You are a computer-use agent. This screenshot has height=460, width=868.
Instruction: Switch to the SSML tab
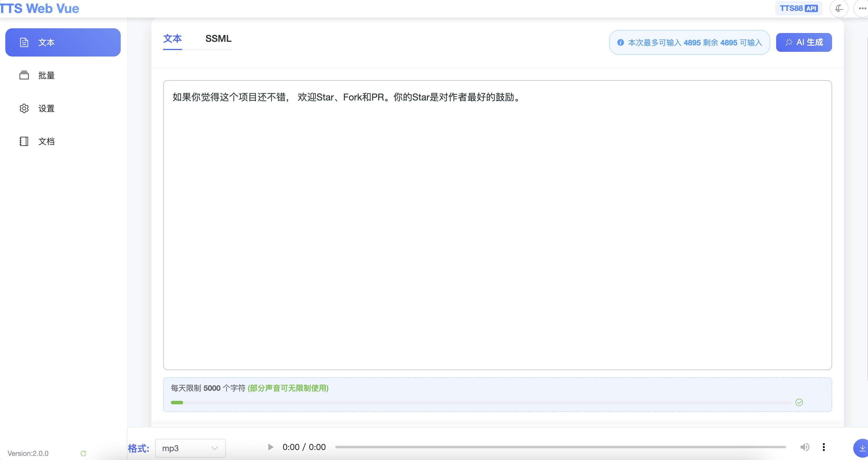tap(218, 39)
